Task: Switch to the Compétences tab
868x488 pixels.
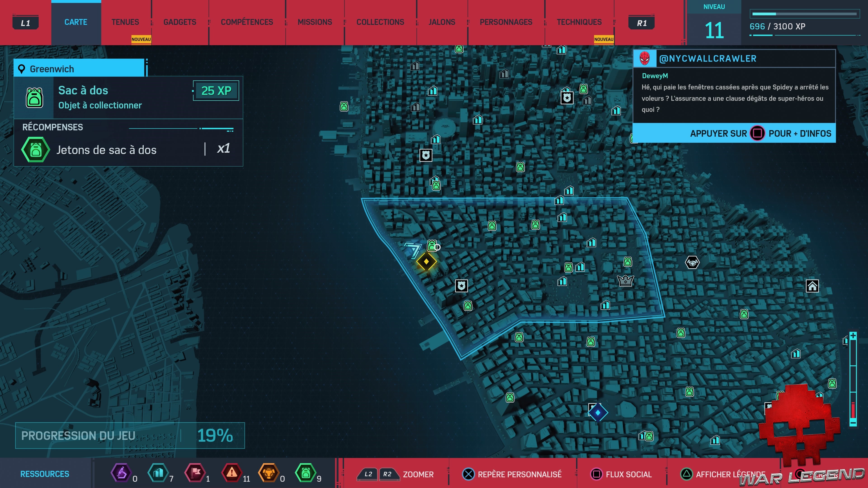Action: 247,22
